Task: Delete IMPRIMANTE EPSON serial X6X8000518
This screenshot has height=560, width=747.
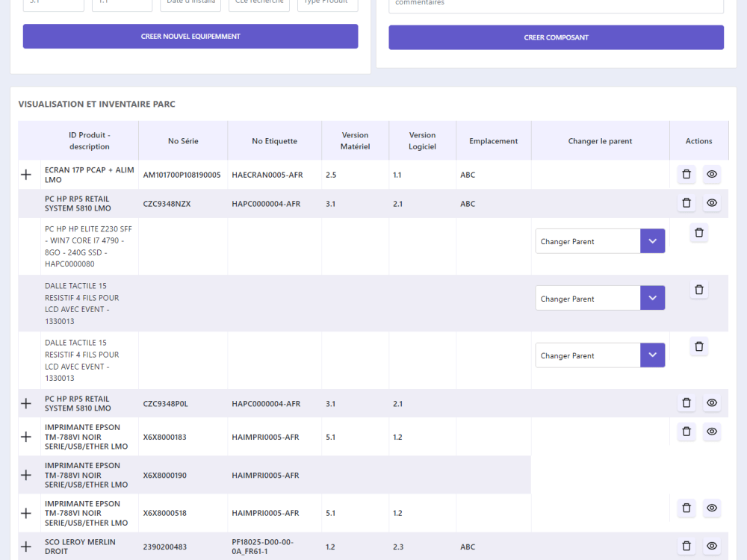Action: (686, 508)
